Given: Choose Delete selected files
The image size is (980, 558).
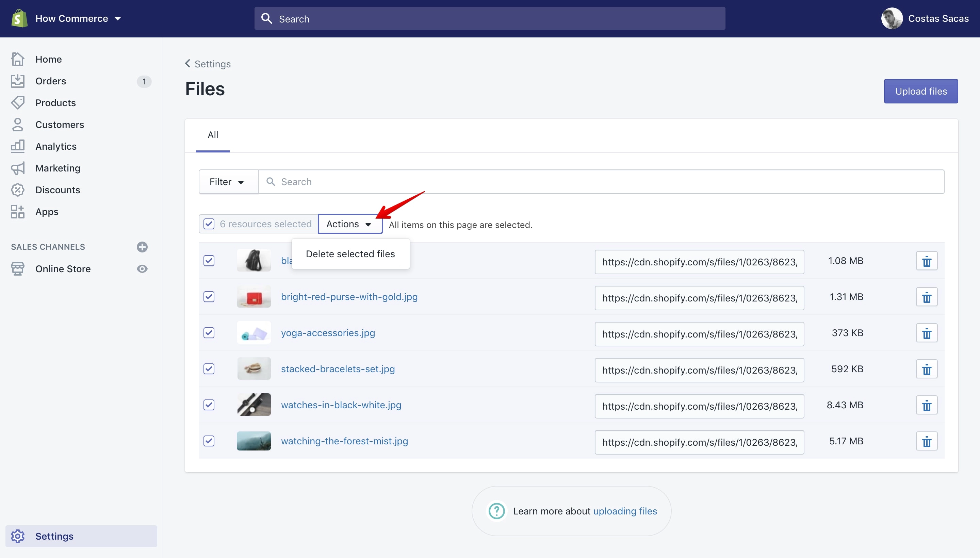Looking at the screenshot, I should pyautogui.click(x=350, y=254).
